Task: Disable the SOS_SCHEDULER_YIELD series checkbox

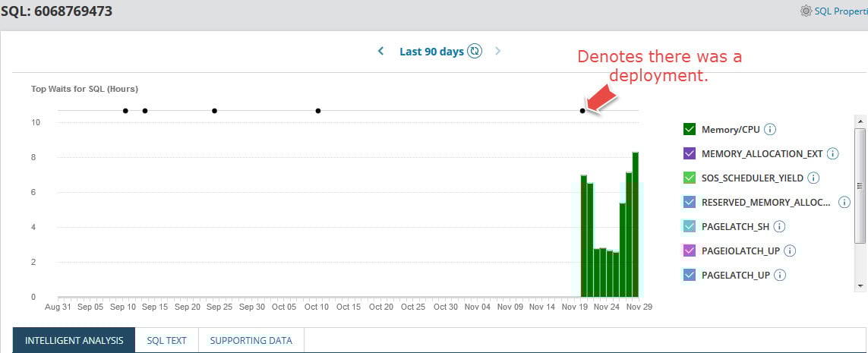Action: pos(690,178)
